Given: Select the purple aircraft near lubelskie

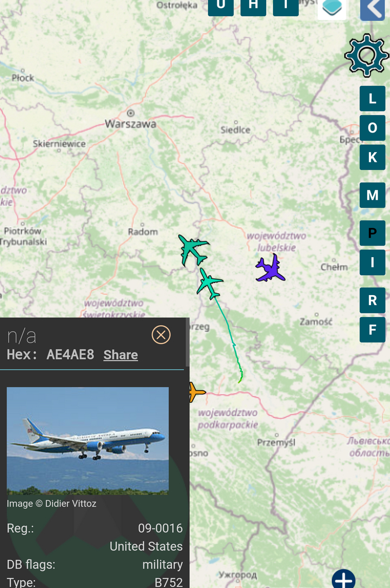Looking at the screenshot, I should point(270,268).
